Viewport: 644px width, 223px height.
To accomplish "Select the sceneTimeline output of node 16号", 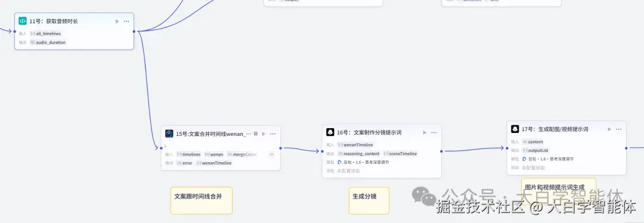I will [401, 154].
